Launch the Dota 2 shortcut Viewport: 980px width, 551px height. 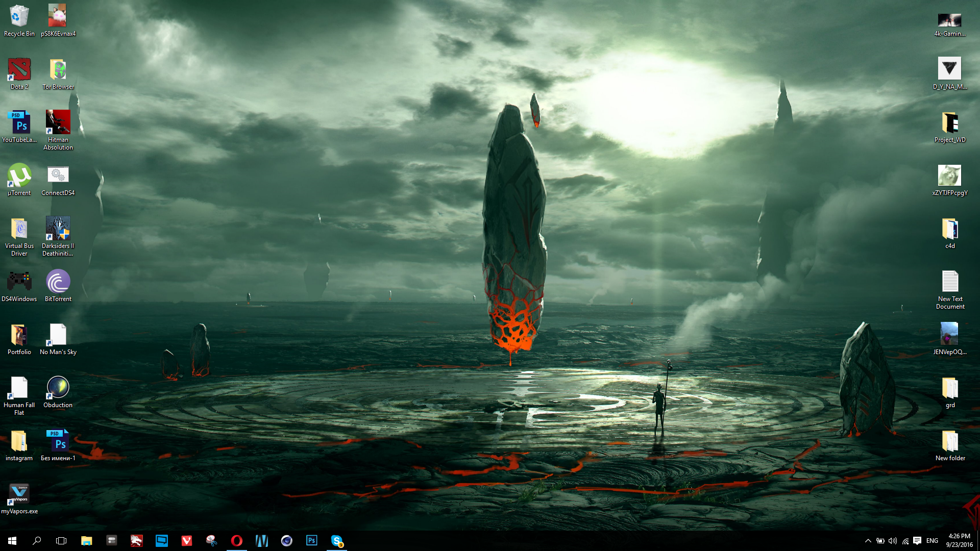[19, 74]
